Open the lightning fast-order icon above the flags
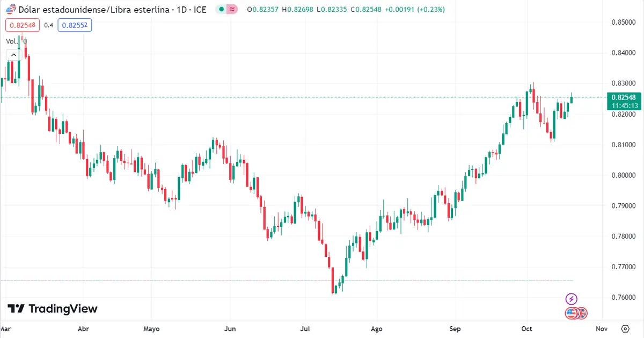The height and width of the screenshot is (338, 644). pos(570,299)
